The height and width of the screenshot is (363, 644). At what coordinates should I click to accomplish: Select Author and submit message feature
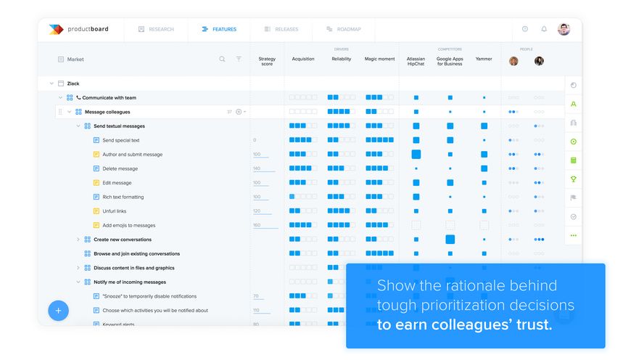pos(132,155)
